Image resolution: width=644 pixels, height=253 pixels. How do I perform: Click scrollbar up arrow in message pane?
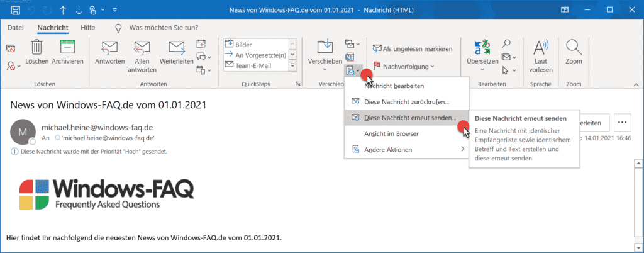coord(638,163)
